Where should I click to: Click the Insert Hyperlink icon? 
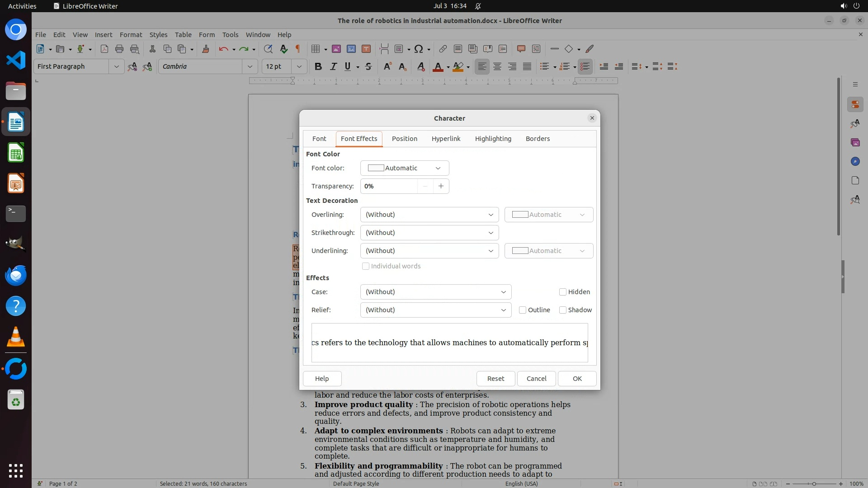tap(443, 49)
